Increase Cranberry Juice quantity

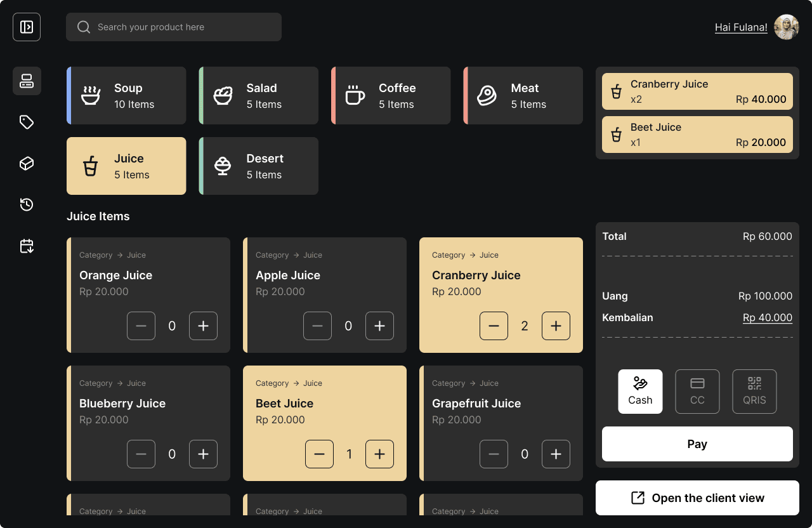click(x=556, y=326)
